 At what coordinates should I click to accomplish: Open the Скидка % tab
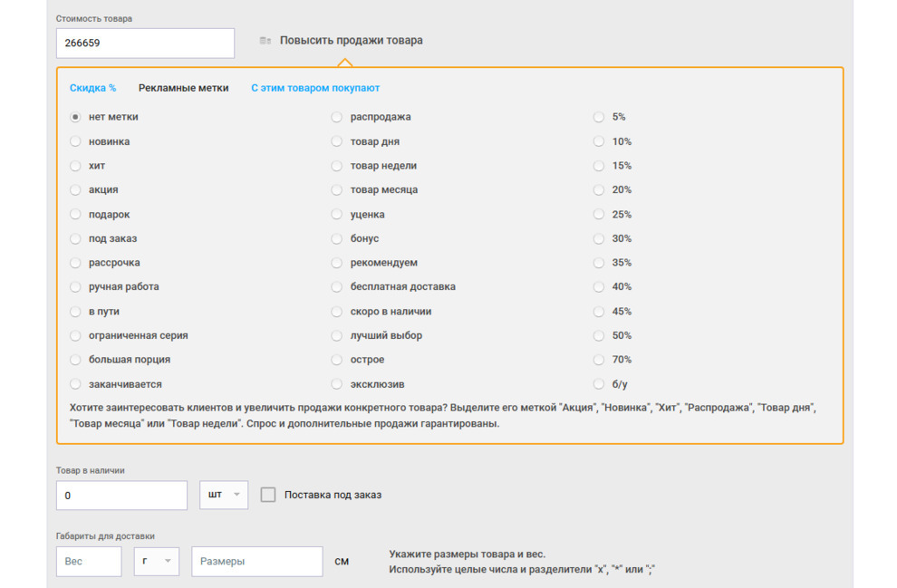pyautogui.click(x=92, y=88)
